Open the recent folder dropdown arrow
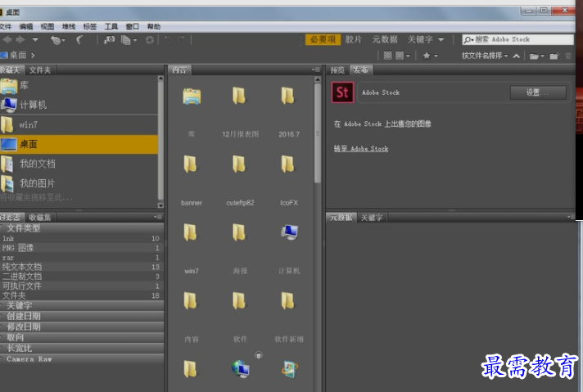 click(543, 56)
